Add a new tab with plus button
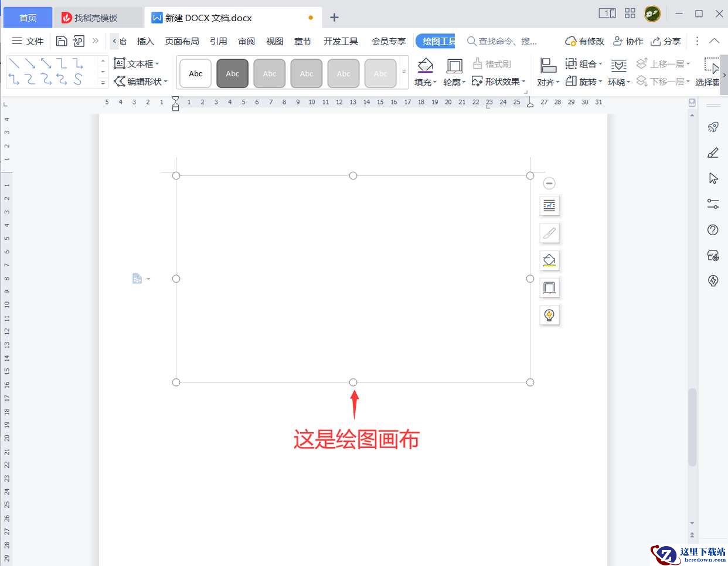 (334, 18)
